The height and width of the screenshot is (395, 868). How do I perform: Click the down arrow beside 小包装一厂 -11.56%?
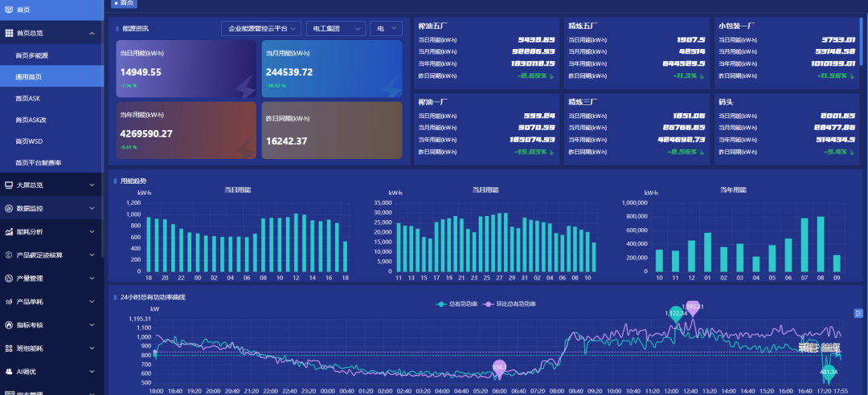coord(853,75)
